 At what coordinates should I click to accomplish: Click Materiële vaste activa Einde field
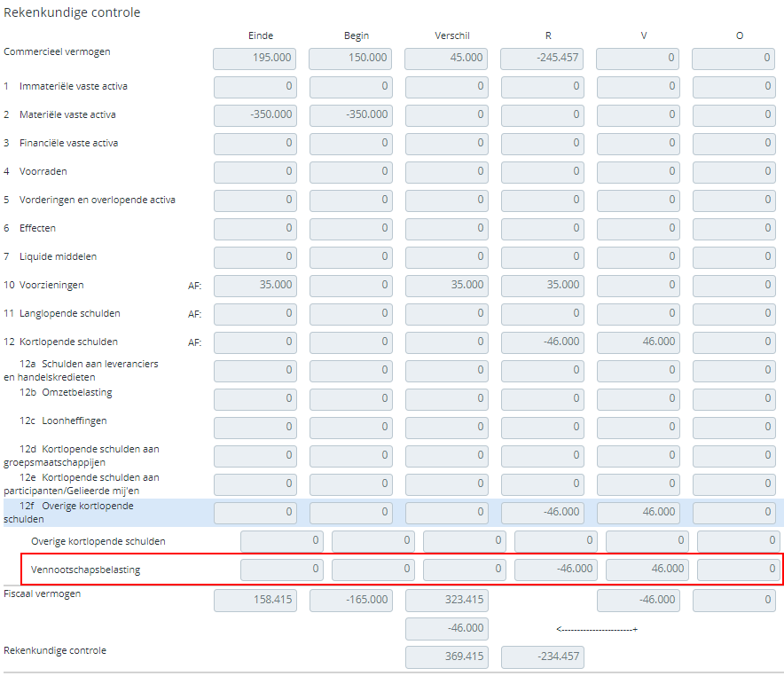[255, 115]
